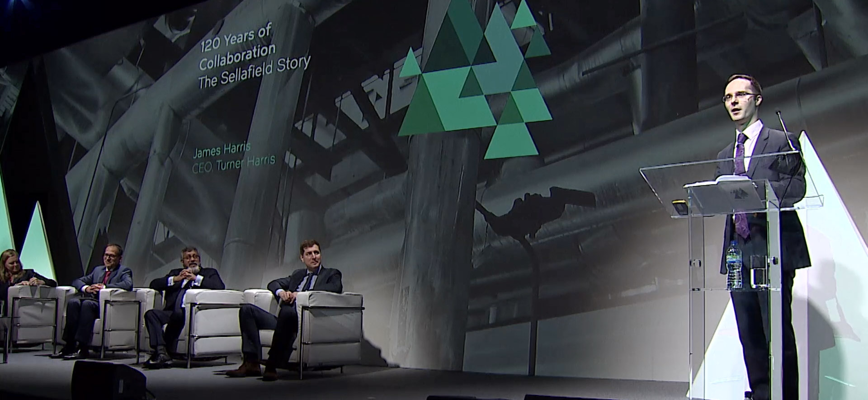Screen dimensions: 868x400
Task: Click the "CEO, Turner Harris" caption
Action: tap(234, 165)
